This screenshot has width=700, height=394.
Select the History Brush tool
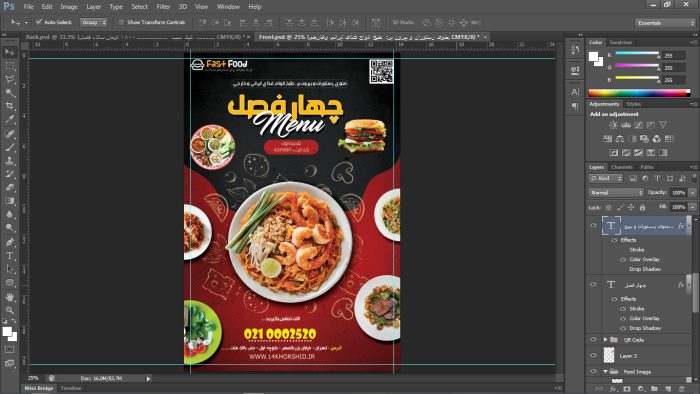[9, 174]
